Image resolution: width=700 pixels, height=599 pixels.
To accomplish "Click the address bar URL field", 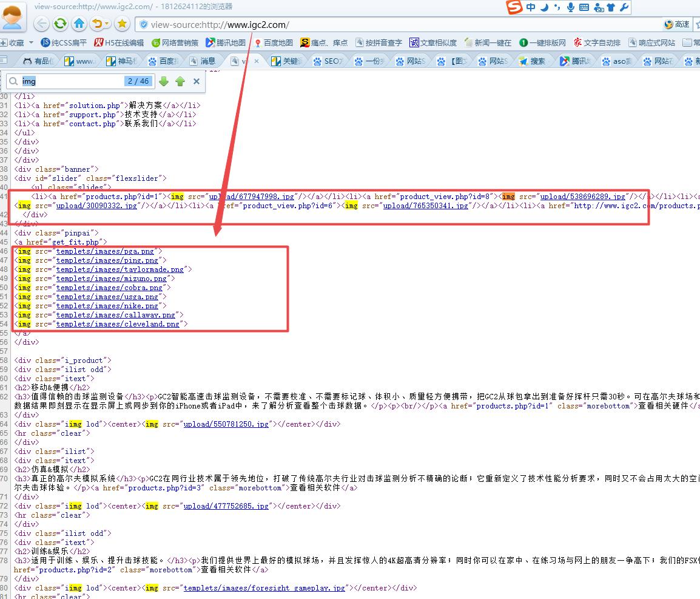I will pos(400,25).
